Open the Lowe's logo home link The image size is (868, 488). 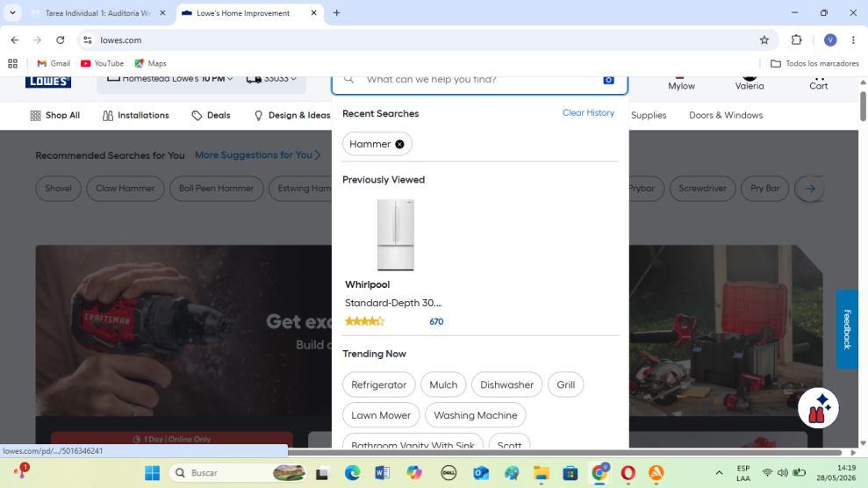pyautogui.click(x=48, y=82)
